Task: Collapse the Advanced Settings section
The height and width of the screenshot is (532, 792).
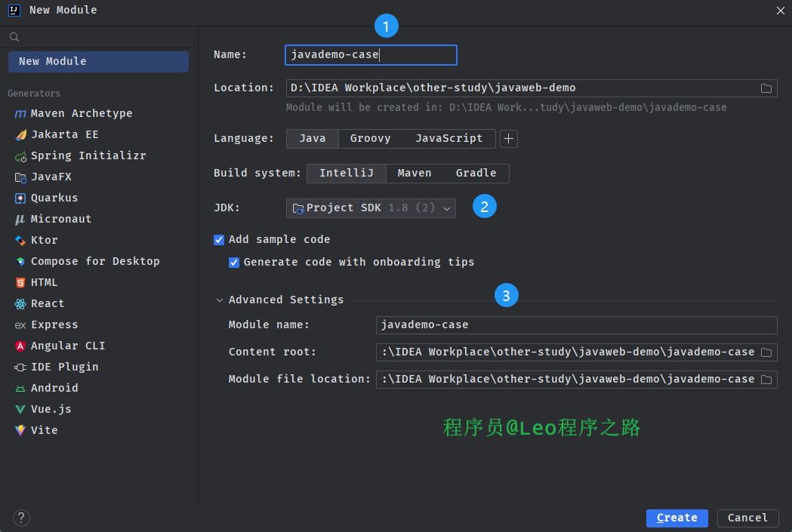Action: click(220, 300)
